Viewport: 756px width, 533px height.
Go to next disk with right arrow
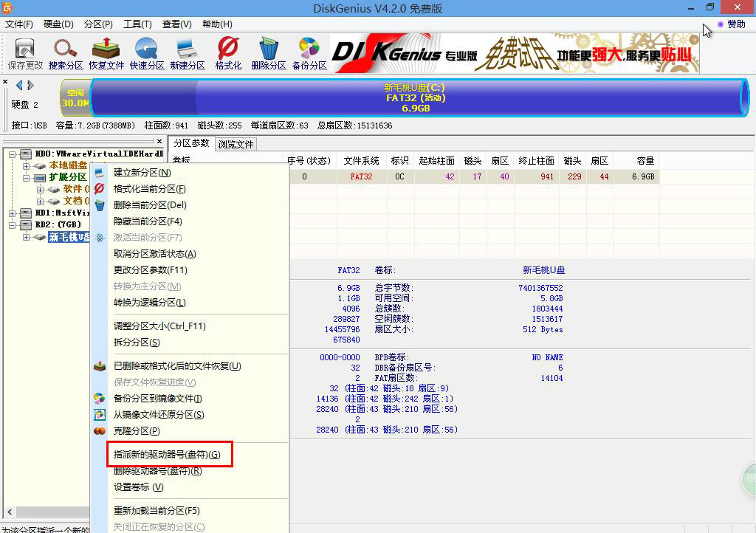point(30,86)
